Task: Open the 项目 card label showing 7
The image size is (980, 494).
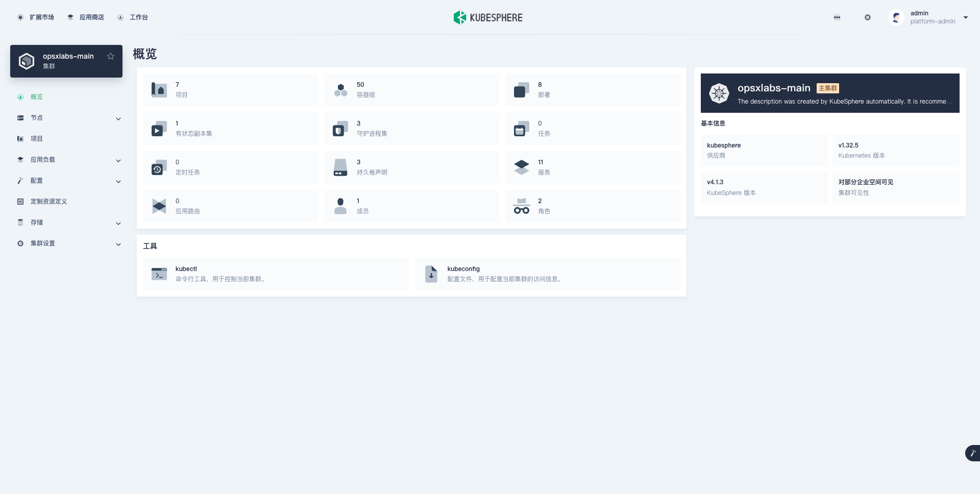Action: (x=182, y=95)
